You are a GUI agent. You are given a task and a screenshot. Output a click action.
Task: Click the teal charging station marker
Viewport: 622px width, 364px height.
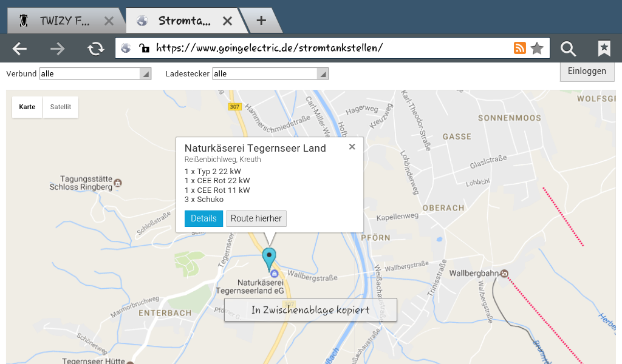click(x=268, y=258)
